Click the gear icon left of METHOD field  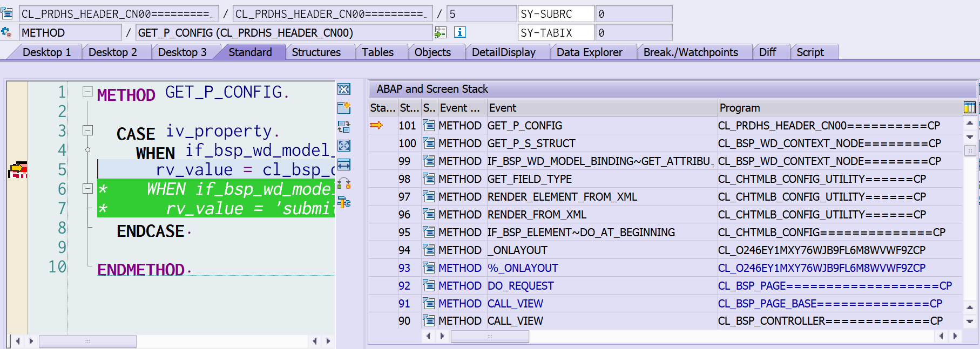(6, 32)
